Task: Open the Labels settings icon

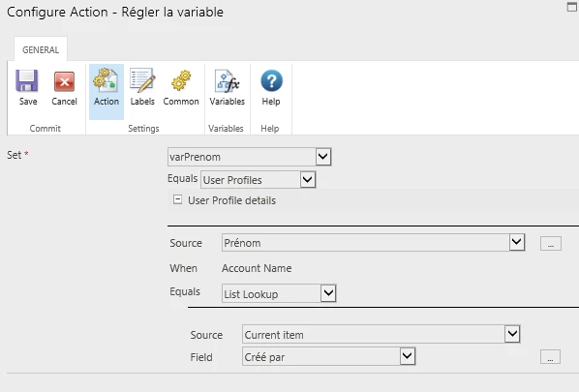Action: pos(142,79)
